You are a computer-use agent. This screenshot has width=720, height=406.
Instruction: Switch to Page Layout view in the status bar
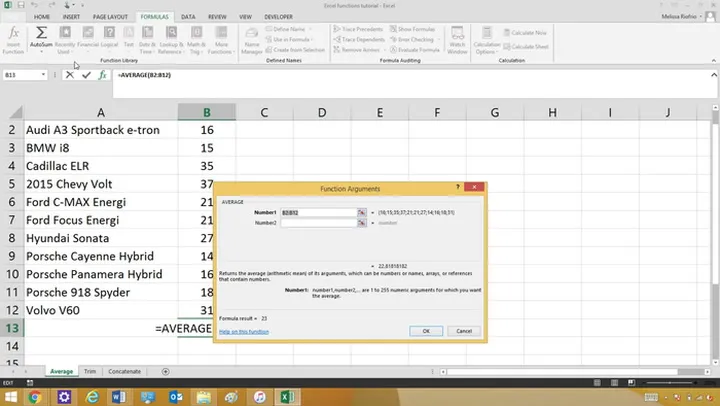pos(614,383)
